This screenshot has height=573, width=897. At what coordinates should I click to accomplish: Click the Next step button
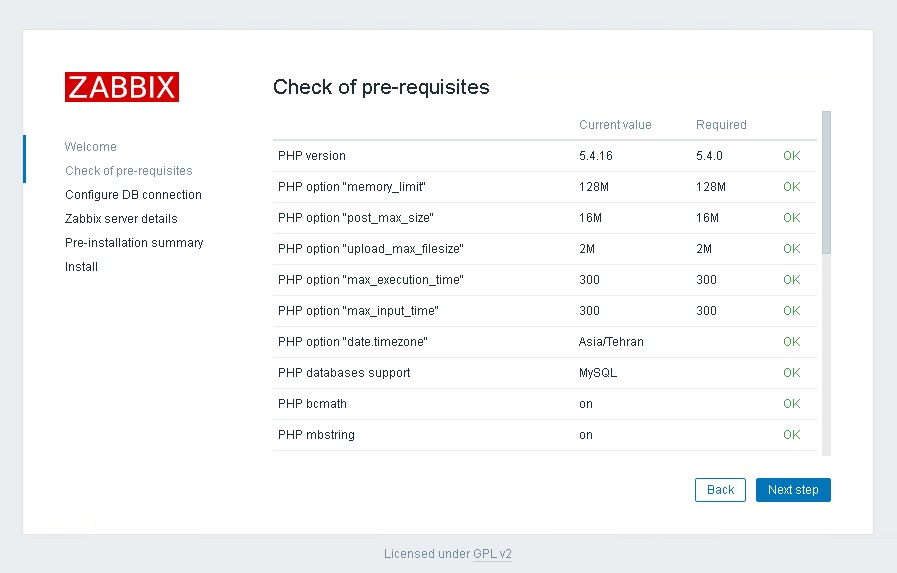[793, 490]
